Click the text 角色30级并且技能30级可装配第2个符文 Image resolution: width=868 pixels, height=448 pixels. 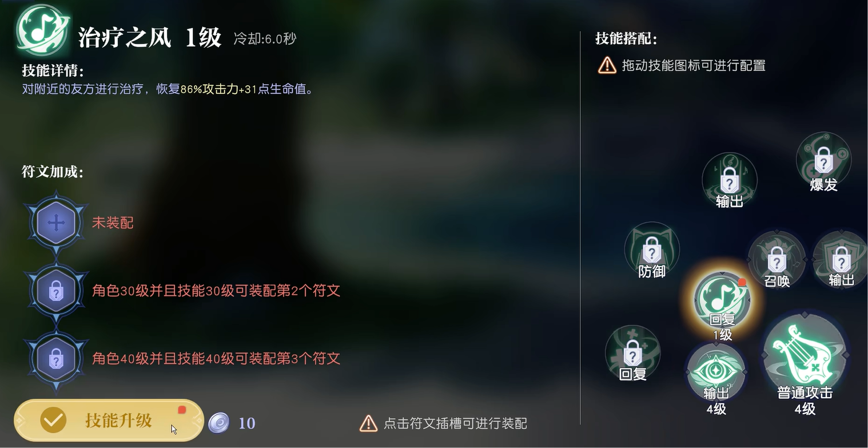click(216, 291)
